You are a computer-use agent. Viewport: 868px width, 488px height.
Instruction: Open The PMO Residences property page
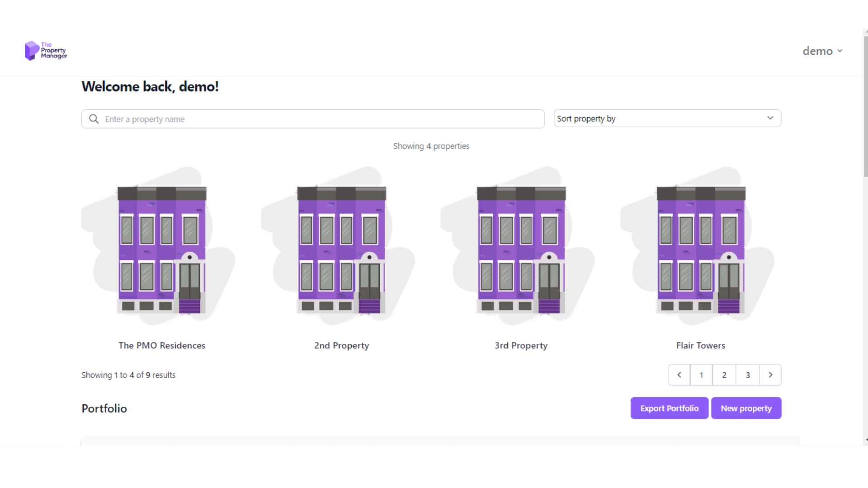coord(162,345)
